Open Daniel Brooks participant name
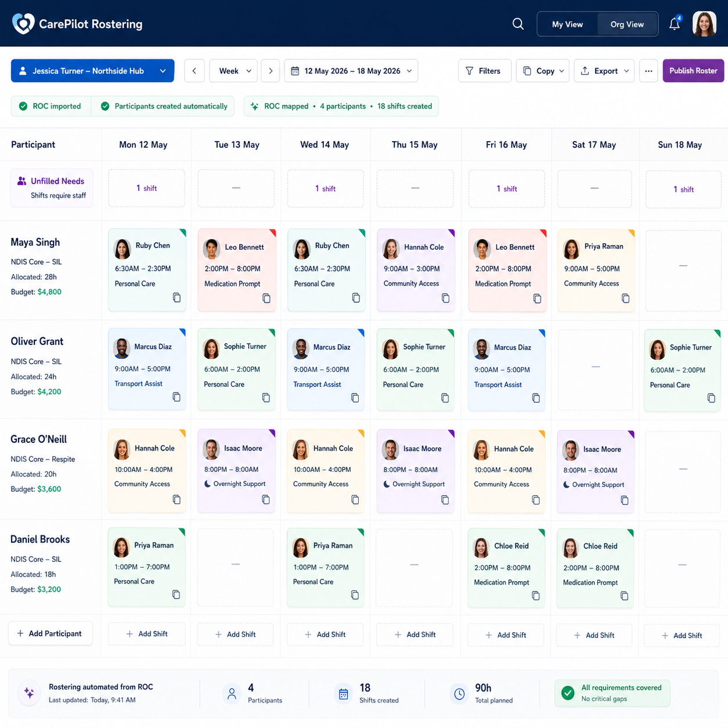Image resolution: width=728 pixels, height=728 pixels. tap(40, 539)
